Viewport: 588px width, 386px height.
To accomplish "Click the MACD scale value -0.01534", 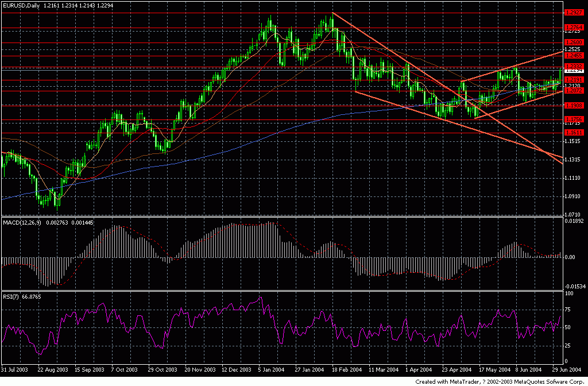I will (575, 287).
